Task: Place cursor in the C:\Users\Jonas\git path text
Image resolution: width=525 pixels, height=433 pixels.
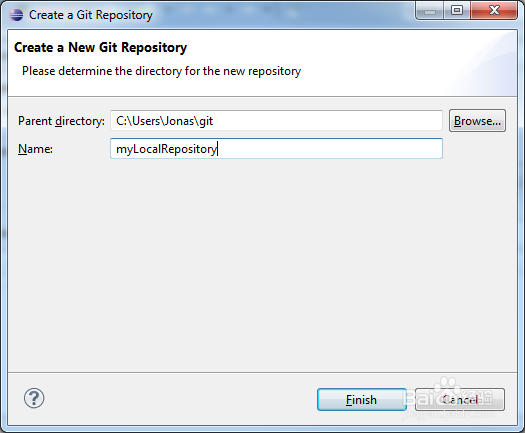Action: (x=164, y=121)
